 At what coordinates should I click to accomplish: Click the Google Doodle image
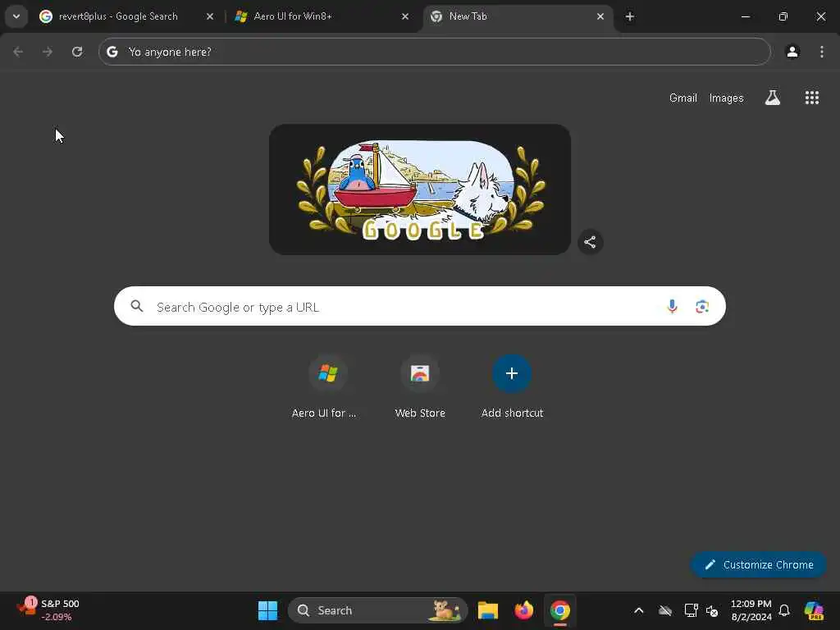point(420,189)
